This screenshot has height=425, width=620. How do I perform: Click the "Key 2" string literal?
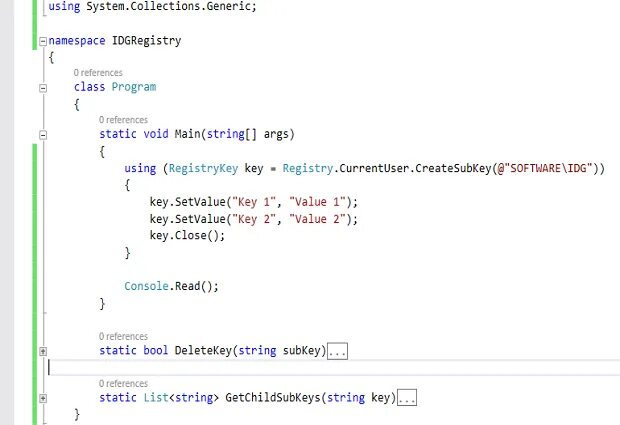[x=253, y=219]
